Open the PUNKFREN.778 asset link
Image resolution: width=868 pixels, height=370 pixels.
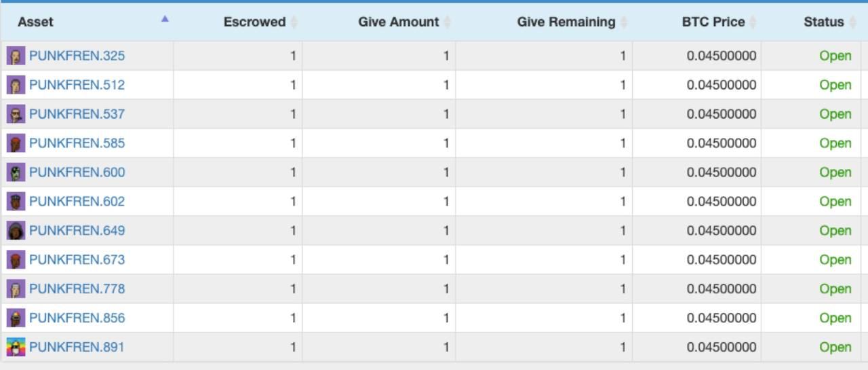pos(77,289)
